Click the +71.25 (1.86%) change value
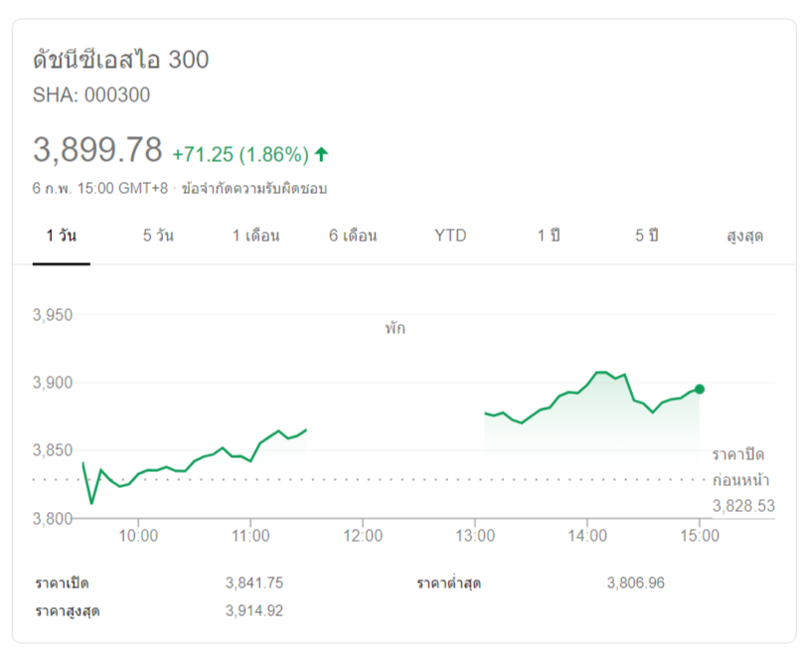This screenshot has width=812, height=663. [240, 154]
